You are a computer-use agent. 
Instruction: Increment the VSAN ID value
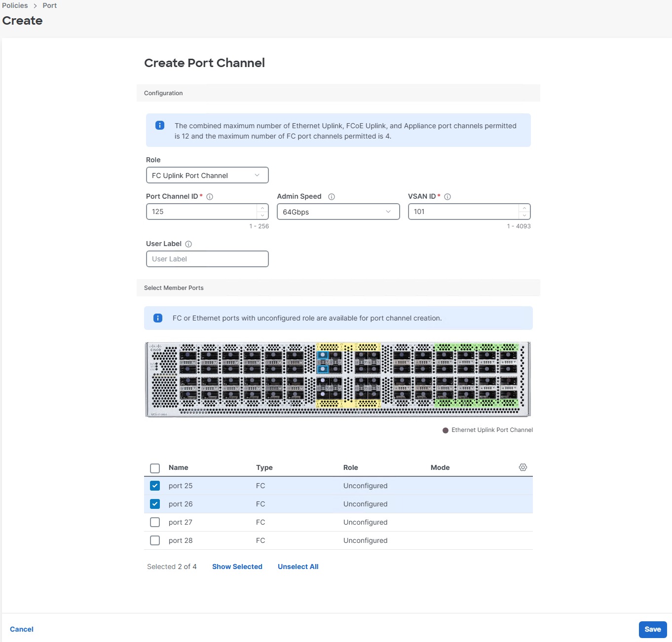[x=524, y=208]
